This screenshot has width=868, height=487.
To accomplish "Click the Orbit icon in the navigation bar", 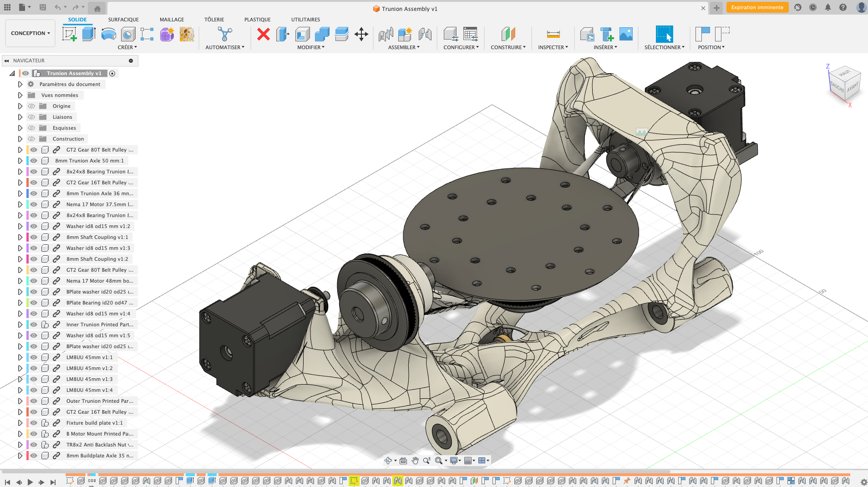I will pos(389,460).
